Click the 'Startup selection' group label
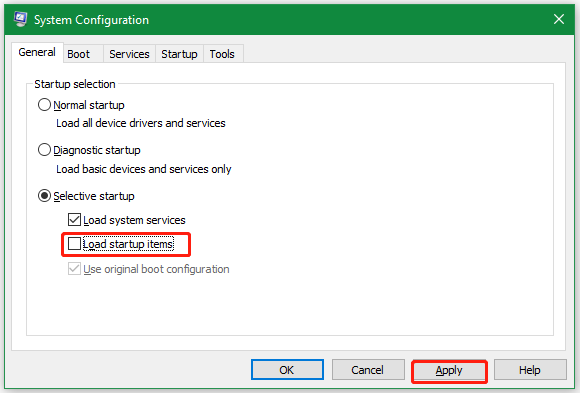This screenshot has width=580, height=393. (x=75, y=84)
